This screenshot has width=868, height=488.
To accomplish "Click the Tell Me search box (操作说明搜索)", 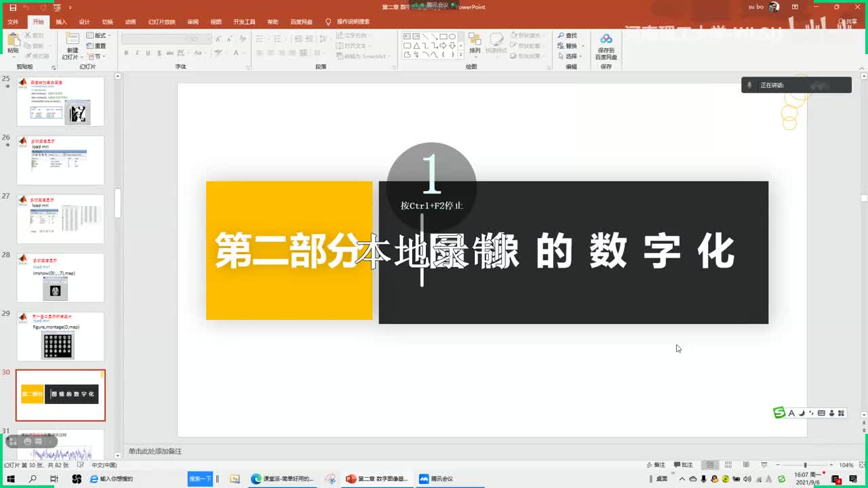I will [x=348, y=22].
